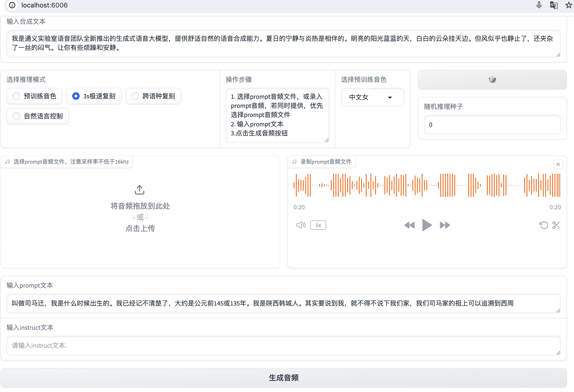Click the dice random seed button
The height and width of the screenshot is (392, 574).
(492, 79)
